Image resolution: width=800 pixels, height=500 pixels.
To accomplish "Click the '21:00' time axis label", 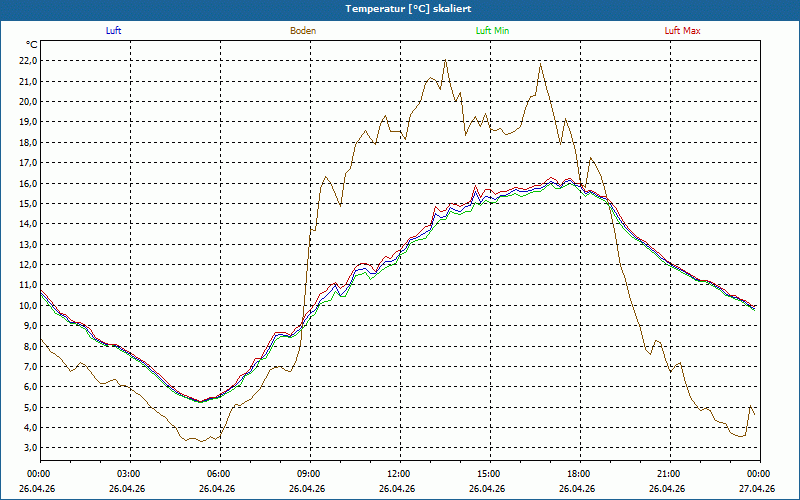I will [x=670, y=474].
